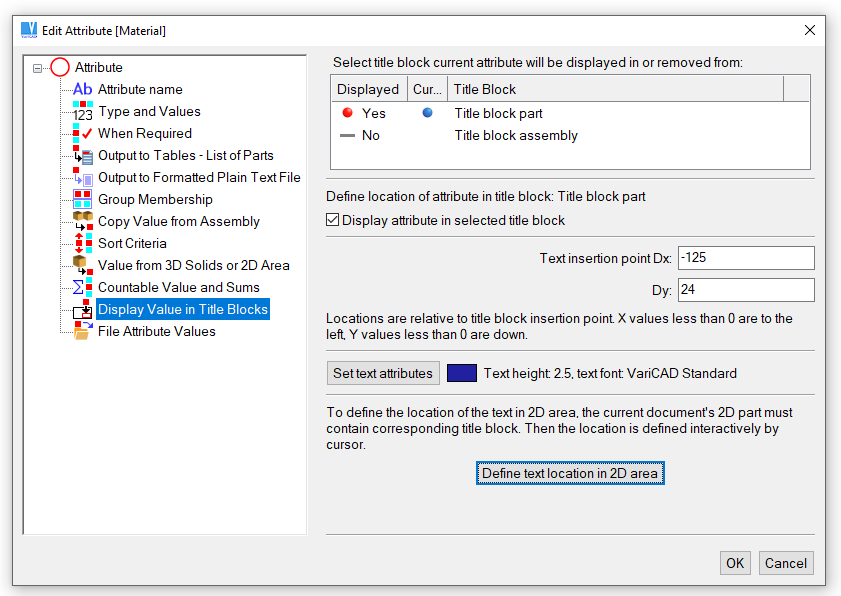Click the Type and Values icon
Screen dimensions: 841x596
82,112
